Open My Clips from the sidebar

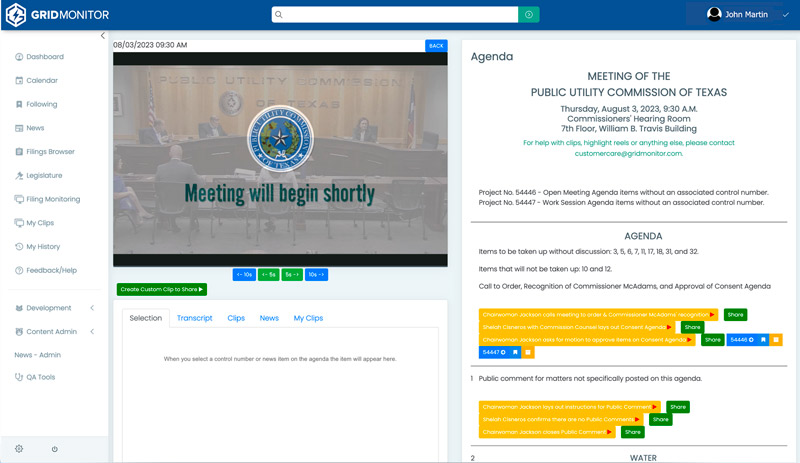34,223
